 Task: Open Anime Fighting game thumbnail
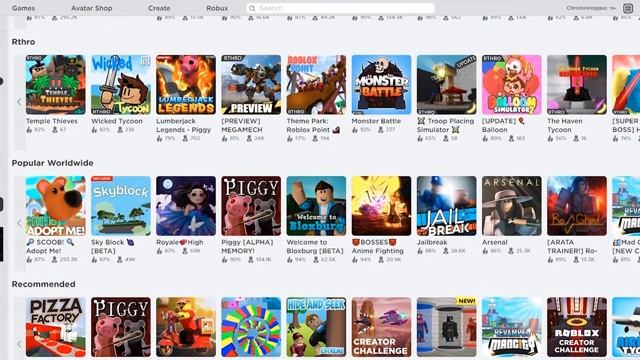[x=381, y=206]
